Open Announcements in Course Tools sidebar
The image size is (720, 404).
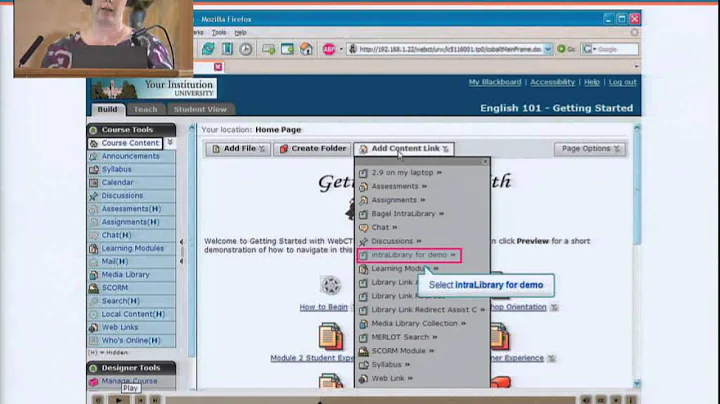coord(131,156)
